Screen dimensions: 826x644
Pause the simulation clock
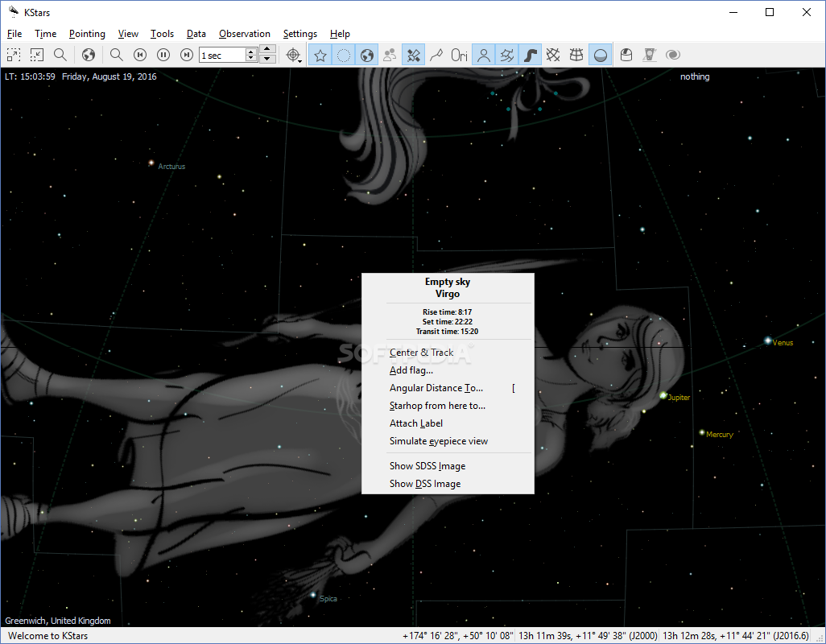tap(163, 55)
